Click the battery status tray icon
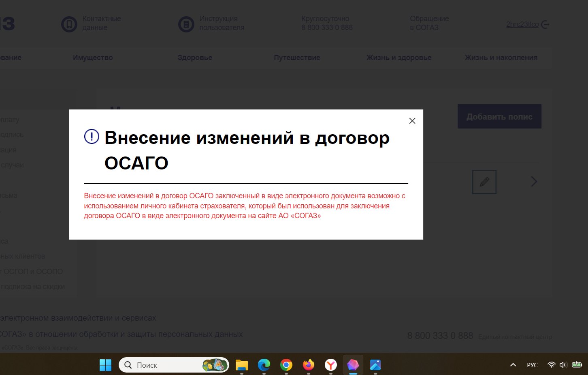 [577, 365]
